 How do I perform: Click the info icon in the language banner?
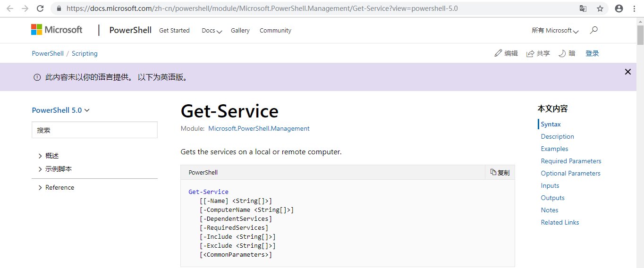click(37, 77)
